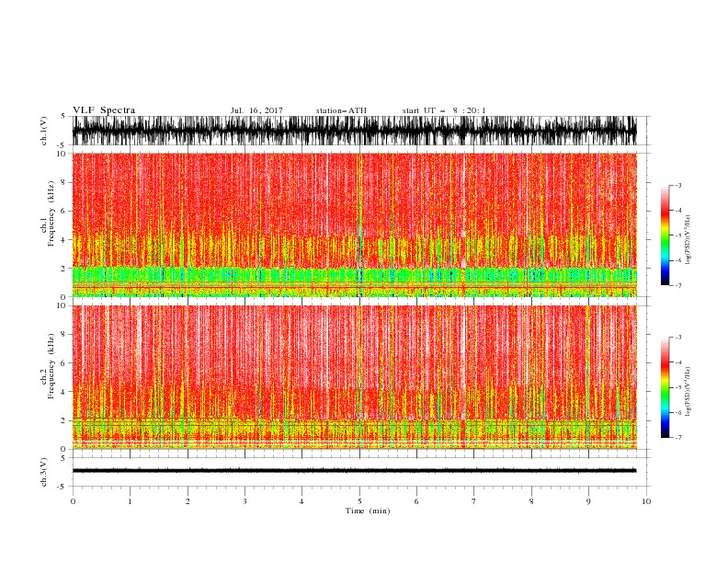Click inside the ch.2 spectrogram panel
Viewport: 728px width, 563px height.
coord(355,377)
